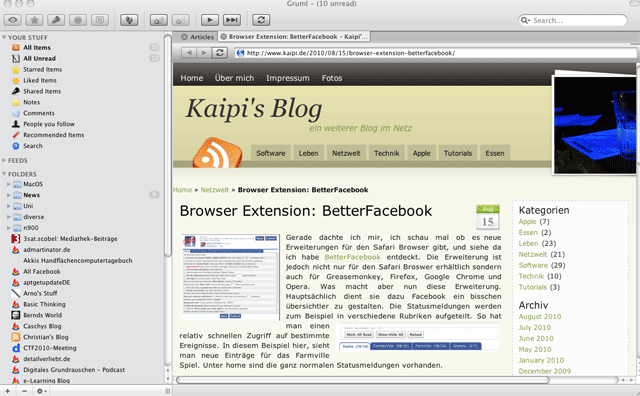Go back with the browser back arrow

[189, 53]
